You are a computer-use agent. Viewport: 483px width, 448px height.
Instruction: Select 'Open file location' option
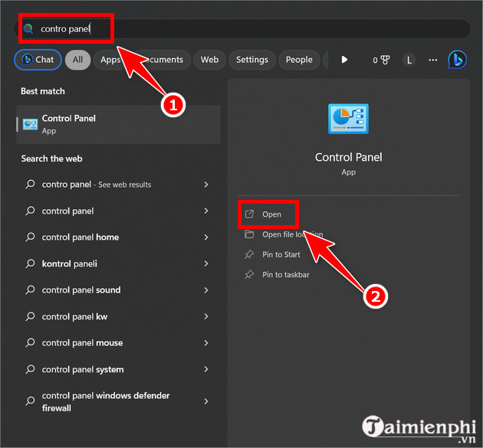pyautogui.click(x=292, y=234)
